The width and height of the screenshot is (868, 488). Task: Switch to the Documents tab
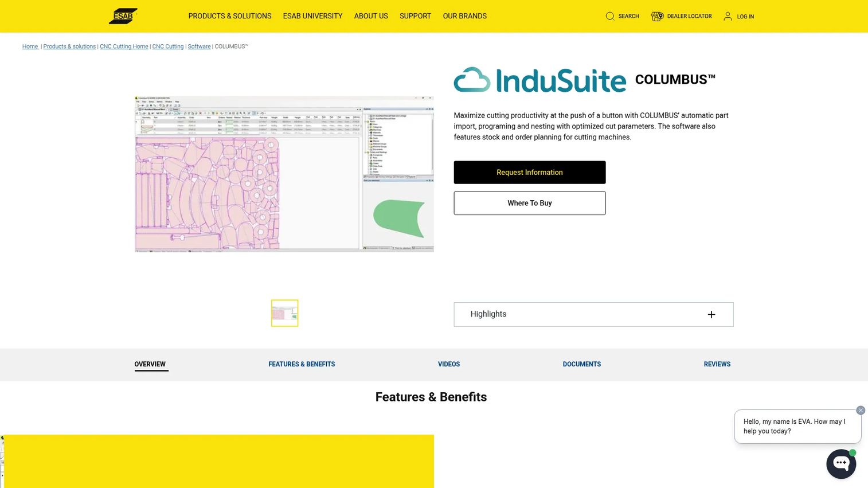582,364
